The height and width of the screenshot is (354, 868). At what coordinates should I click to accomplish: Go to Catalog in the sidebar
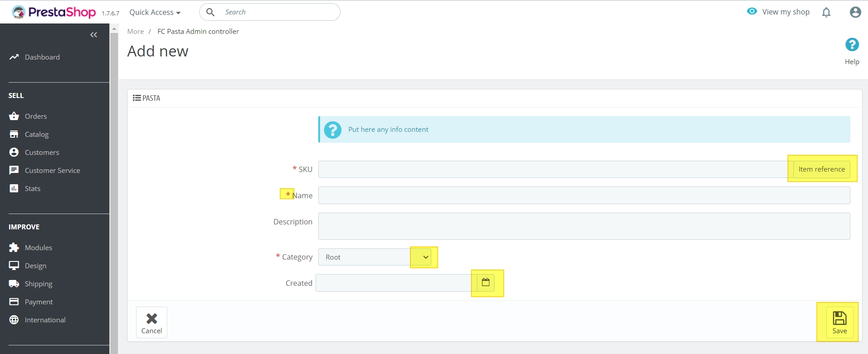(37, 134)
